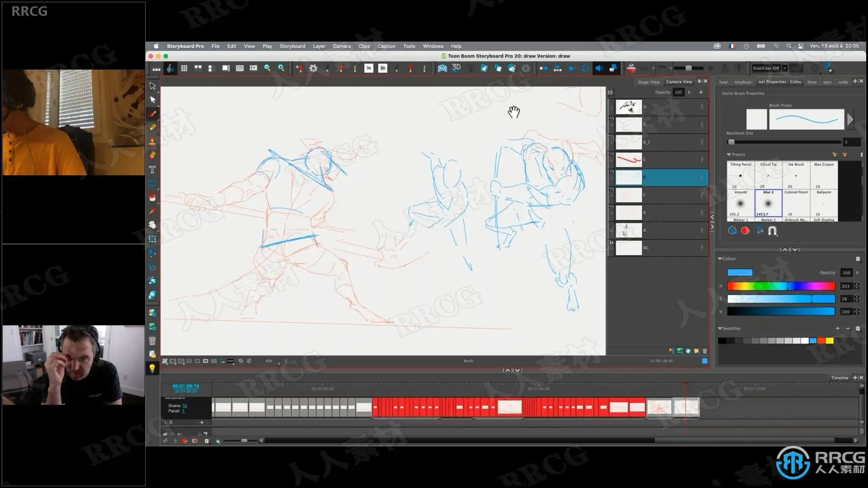Click the zoom in magnifier icon
Image resolution: width=868 pixels, height=488 pixels.
[x=281, y=68]
